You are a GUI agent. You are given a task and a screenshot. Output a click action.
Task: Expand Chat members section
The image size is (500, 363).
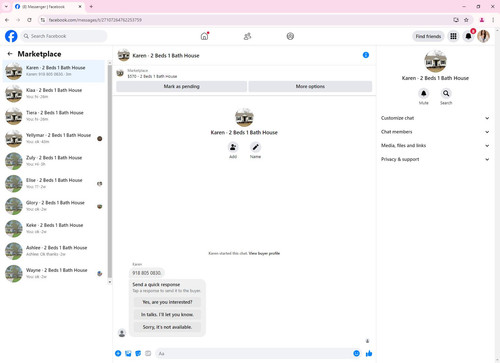(x=435, y=132)
